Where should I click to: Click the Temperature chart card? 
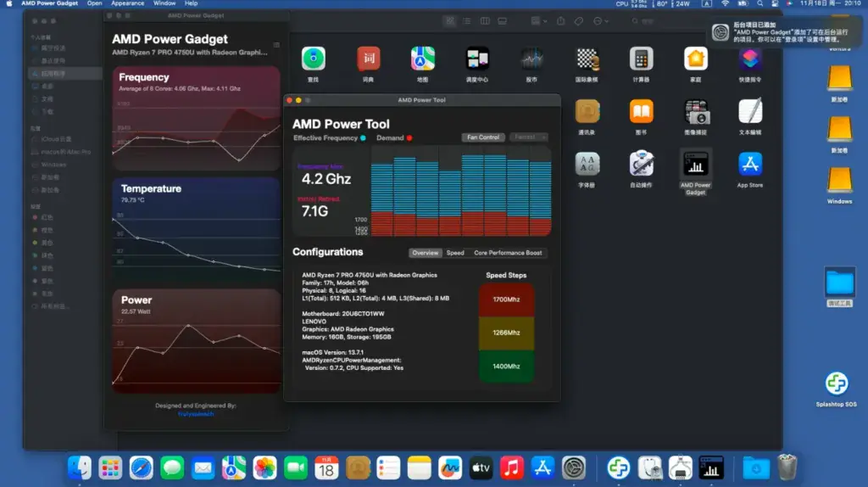point(196,230)
